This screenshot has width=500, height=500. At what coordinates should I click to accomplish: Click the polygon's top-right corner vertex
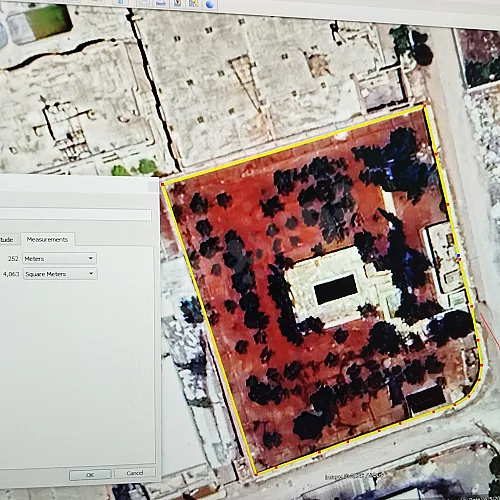[425, 106]
